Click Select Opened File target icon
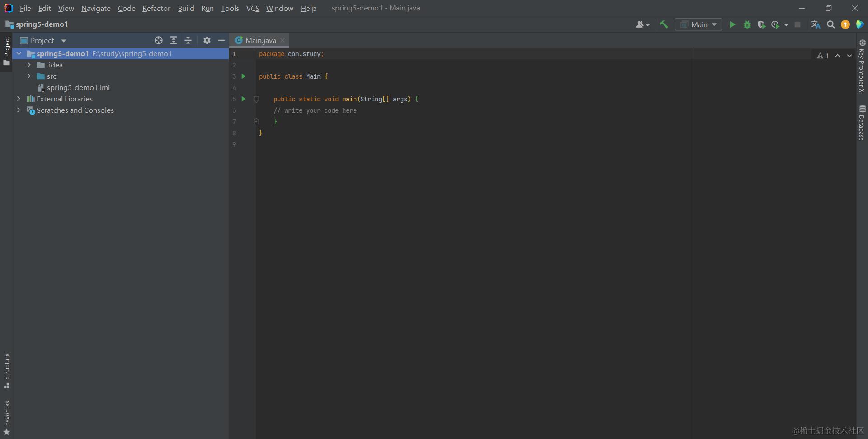 click(x=159, y=40)
